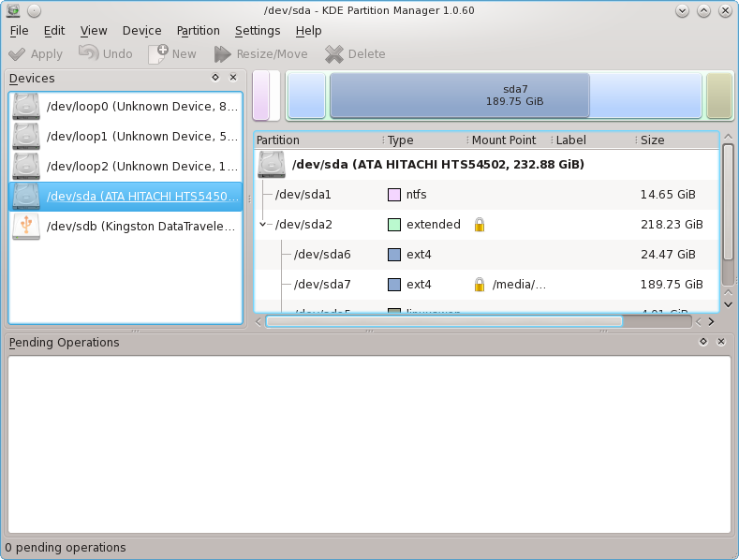739x560 pixels.
Task: Click the Resize/Move toolbar icon
Action: pos(223,54)
